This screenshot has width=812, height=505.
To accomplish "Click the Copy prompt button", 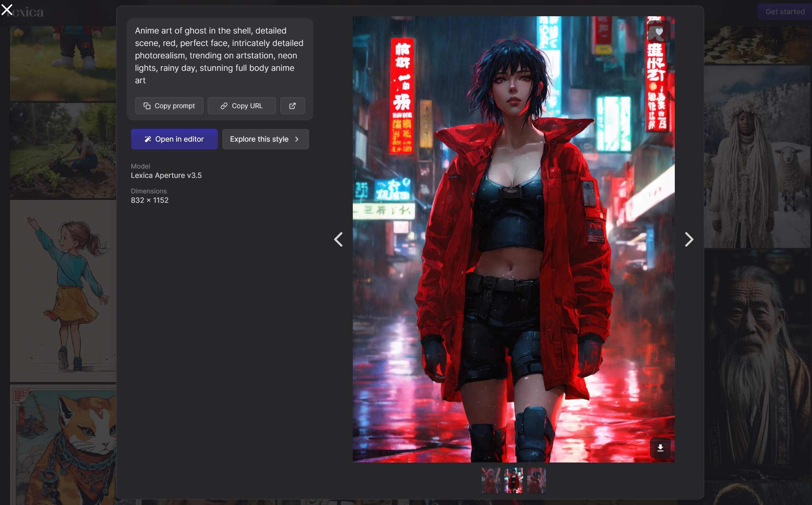I will click(x=169, y=106).
